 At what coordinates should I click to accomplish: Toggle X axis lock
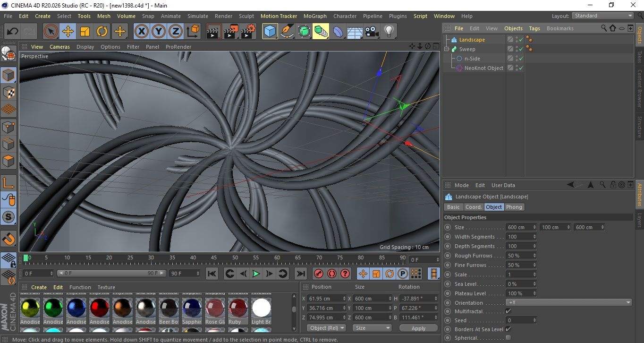[141, 32]
